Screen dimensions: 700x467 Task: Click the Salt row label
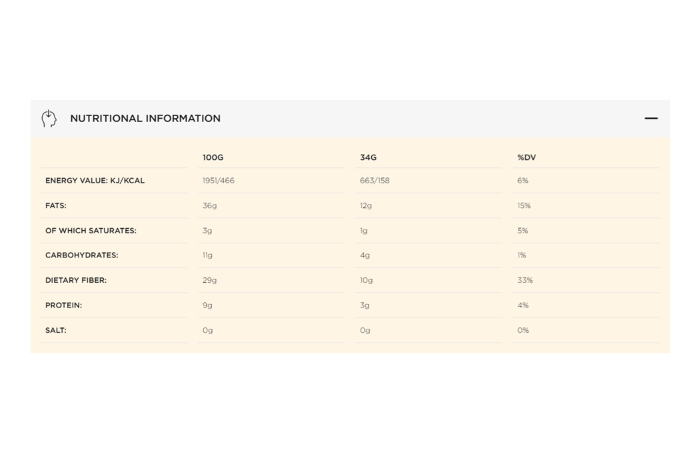pos(56,331)
